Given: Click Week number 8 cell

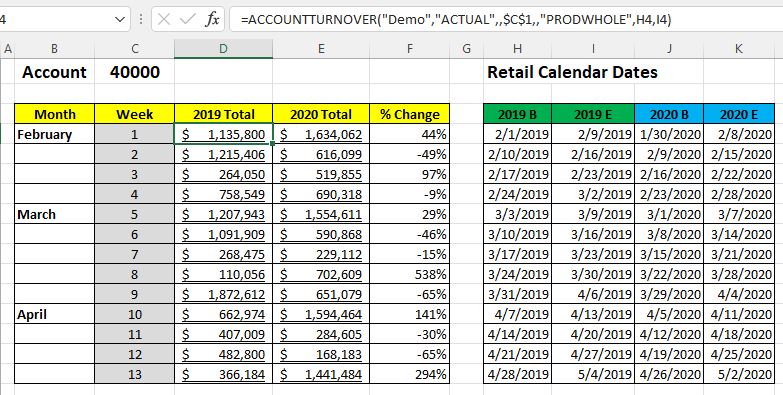Looking at the screenshot, I should click(135, 274).
